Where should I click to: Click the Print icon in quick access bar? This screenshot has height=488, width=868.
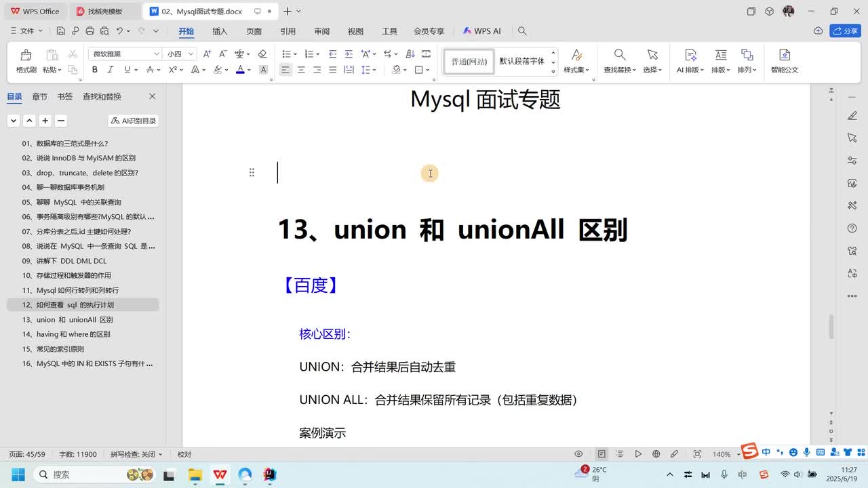(x=90, y=31)
